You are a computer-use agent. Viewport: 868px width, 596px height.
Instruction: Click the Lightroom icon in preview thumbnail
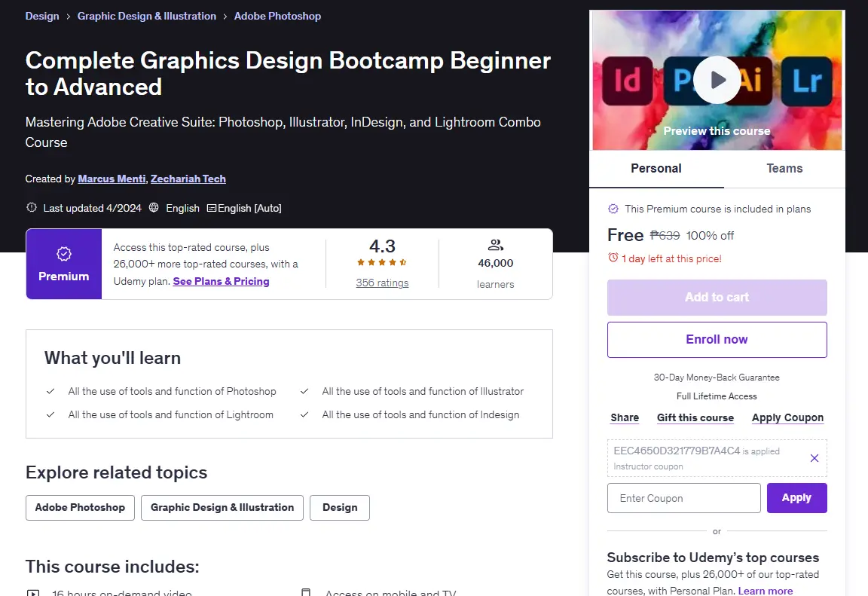pos(806,81)
